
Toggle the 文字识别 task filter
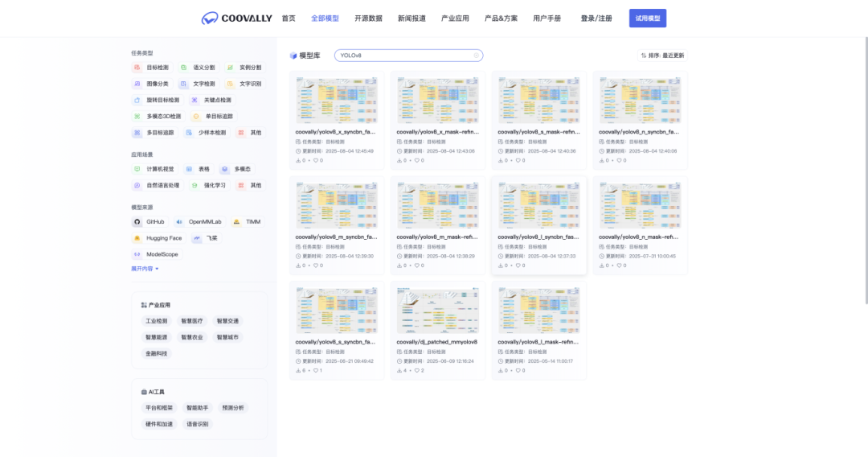[244, 84]
